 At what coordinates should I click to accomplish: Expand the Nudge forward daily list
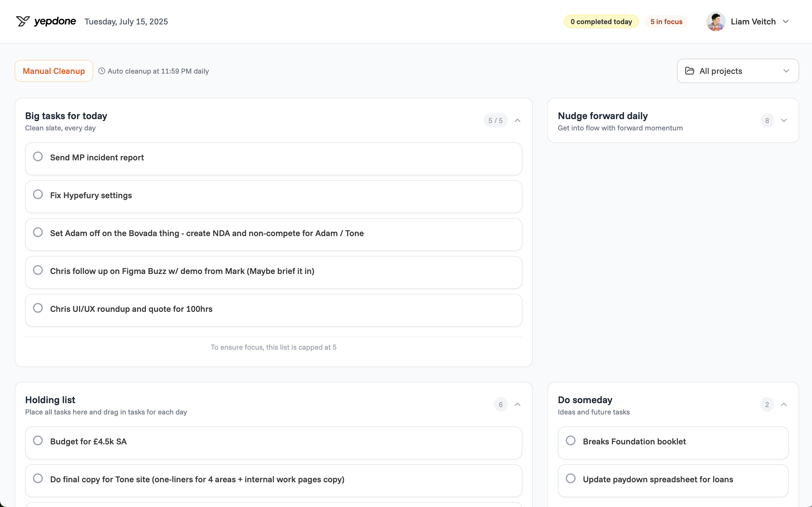pos(784,121)
